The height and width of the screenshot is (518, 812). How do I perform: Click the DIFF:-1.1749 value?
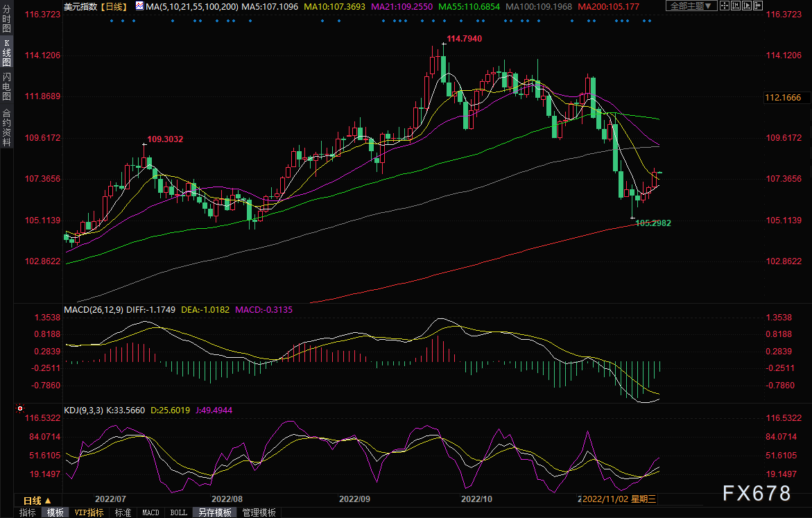coord(150,310)
